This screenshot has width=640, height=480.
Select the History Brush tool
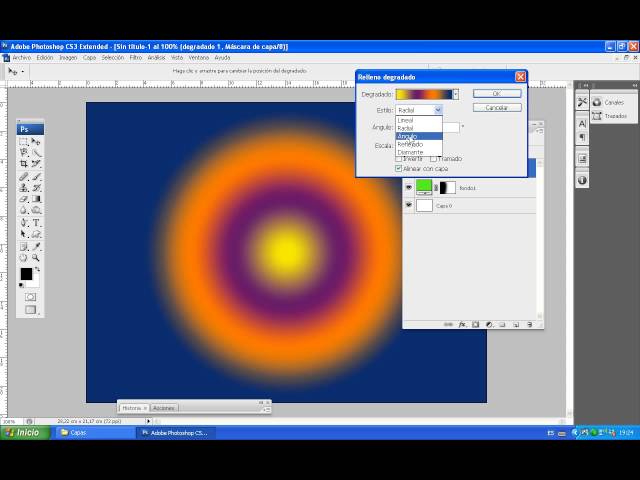pos(36,188)
